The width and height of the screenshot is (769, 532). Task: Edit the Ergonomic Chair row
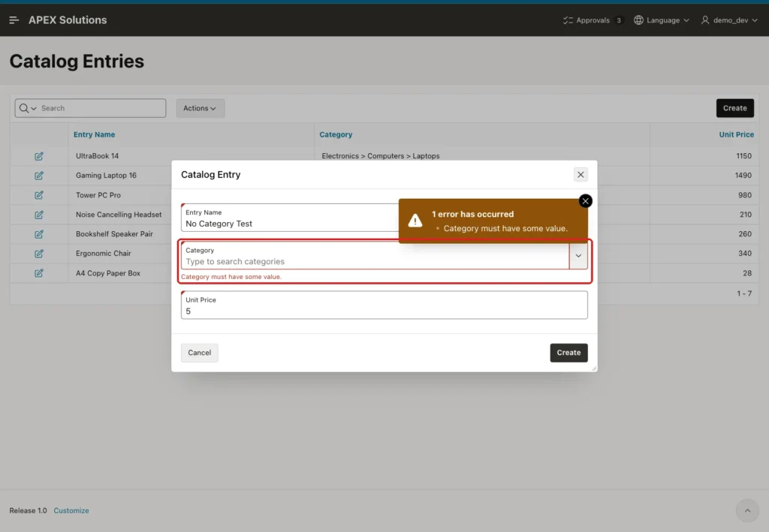point(39,254)
